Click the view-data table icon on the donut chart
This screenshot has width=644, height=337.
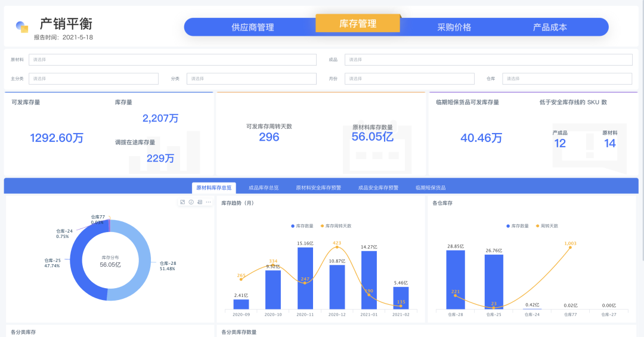coord(200,202)
